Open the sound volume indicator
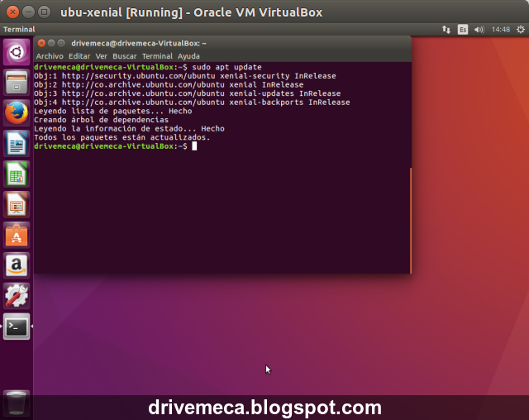The height and width of the screenshot is (420, 529). tap(479, 29)
